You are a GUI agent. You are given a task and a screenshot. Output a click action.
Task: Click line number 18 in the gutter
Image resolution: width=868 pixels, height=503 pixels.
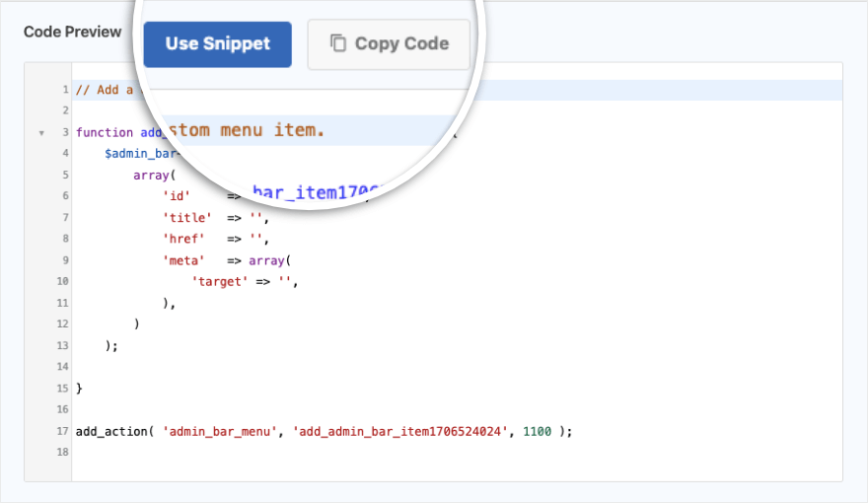(x=62, y=452)
